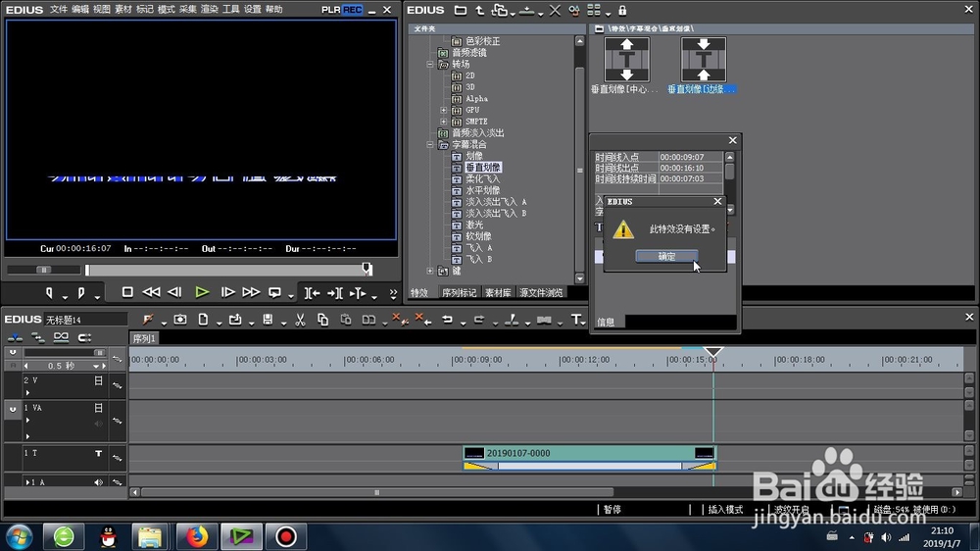Open Firefox from the Windows taskbar

coord(196,536)
